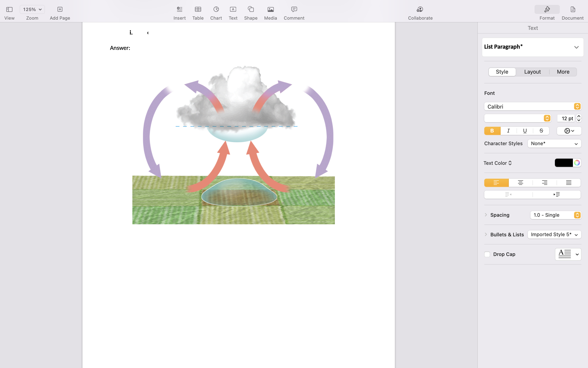
Task: Toggle the Format inspector
Action: pyautogui.click(x=547, y=9)
